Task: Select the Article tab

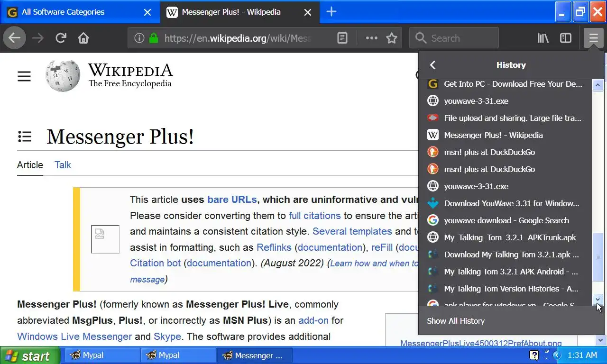Action: (x=30, y=165)
